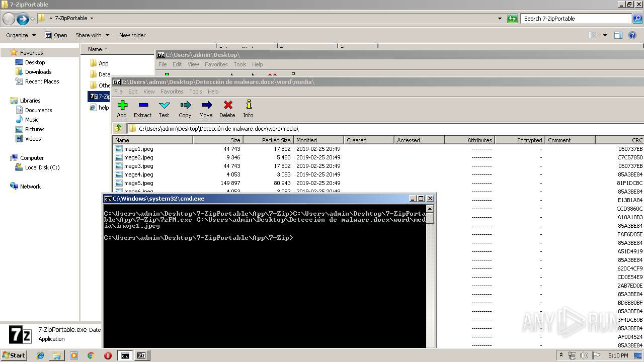The image size is (644, 362).
Task: Open address bar history dropdown
Action: tap(500, 19)
